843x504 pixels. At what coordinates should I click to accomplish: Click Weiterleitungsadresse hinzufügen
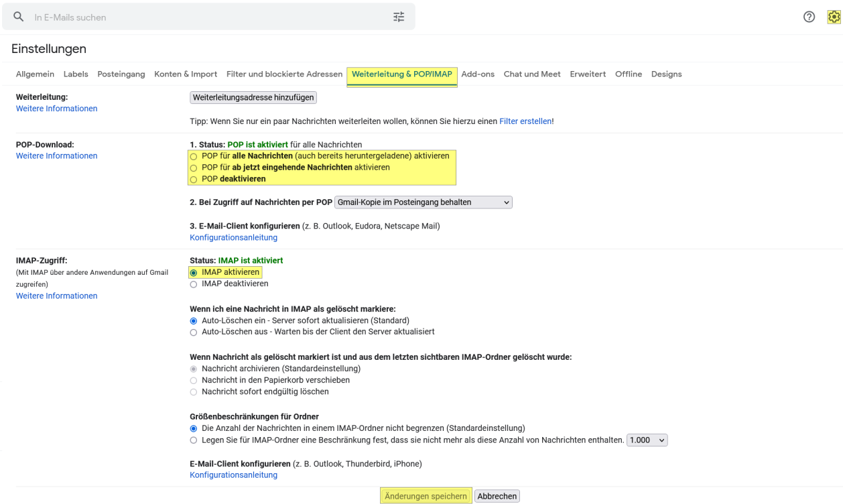[x=253, y=97]
